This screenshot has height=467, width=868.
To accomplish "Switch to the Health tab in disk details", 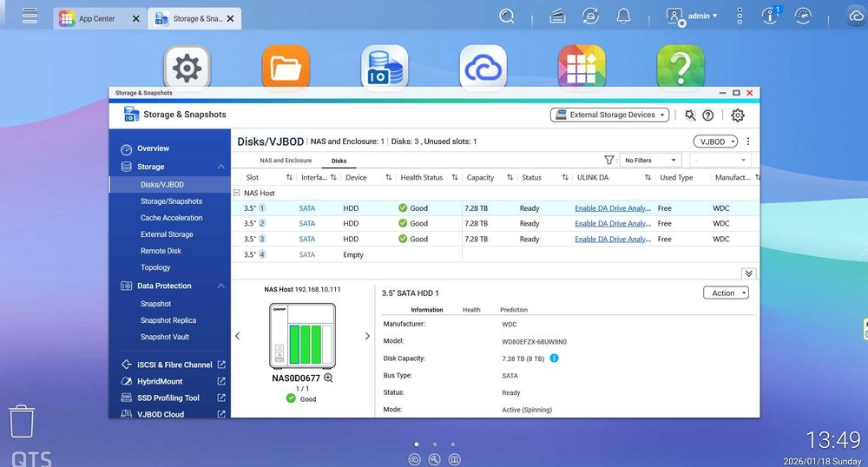I will pos(471,310).
